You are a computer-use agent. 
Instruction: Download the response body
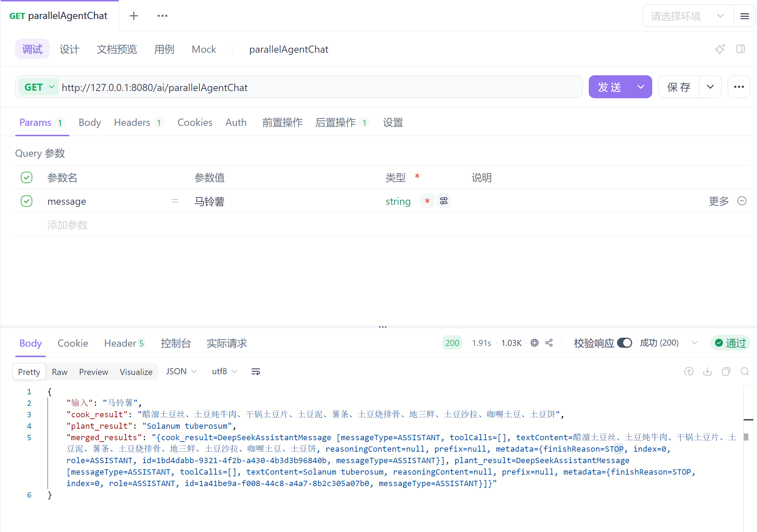pos(707,372)
